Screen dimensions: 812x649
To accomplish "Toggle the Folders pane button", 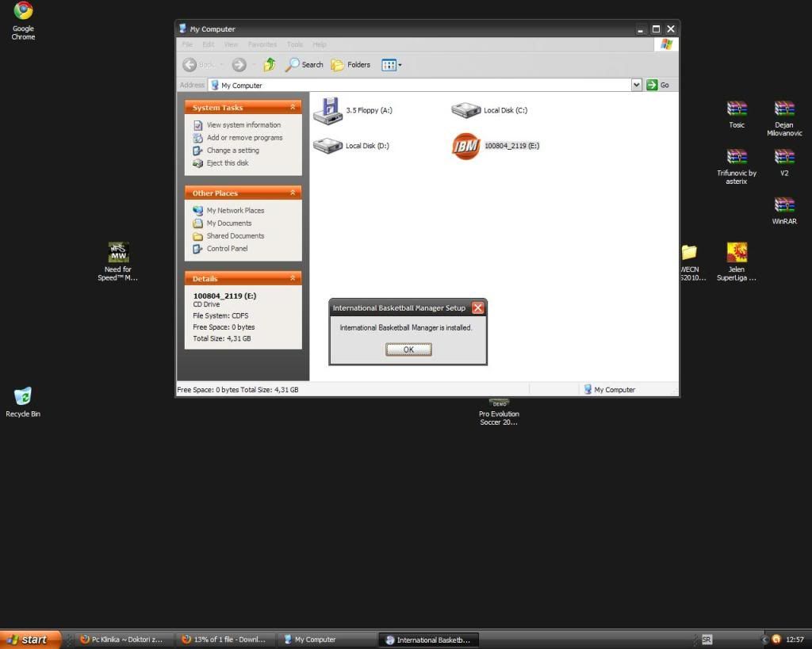I will 350,65.
